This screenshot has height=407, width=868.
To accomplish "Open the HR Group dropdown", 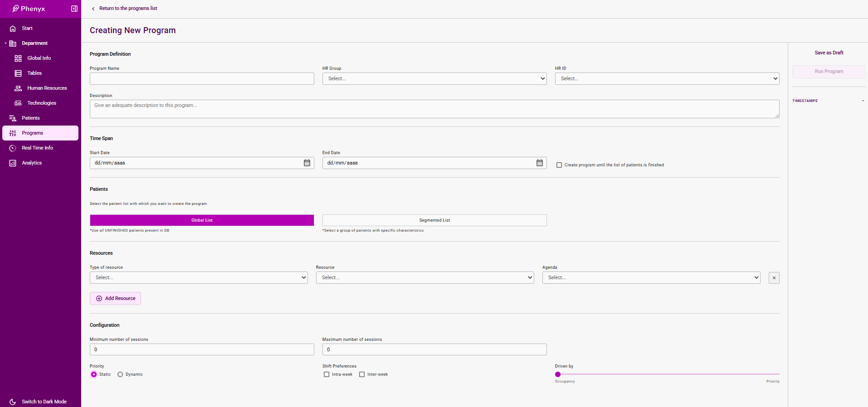I will coord(434,78).
